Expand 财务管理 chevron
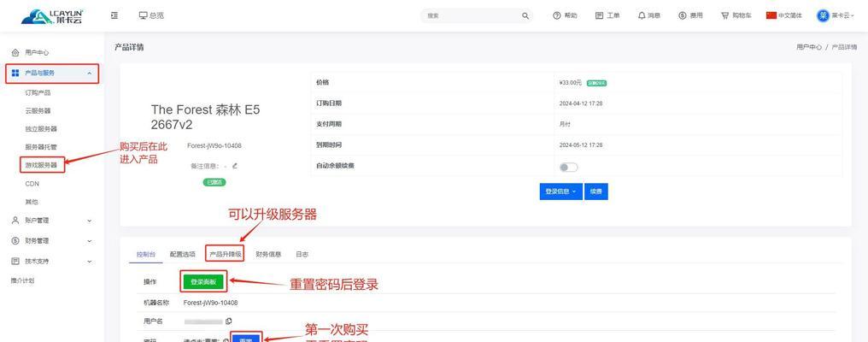This screenshot has height=342, width=868. (89, 240)
